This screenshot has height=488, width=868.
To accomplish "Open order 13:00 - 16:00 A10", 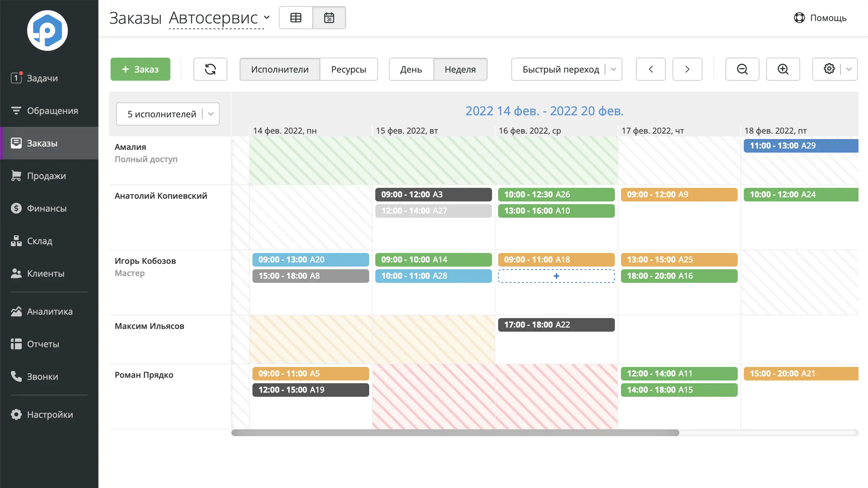I will tap(556, 211).
